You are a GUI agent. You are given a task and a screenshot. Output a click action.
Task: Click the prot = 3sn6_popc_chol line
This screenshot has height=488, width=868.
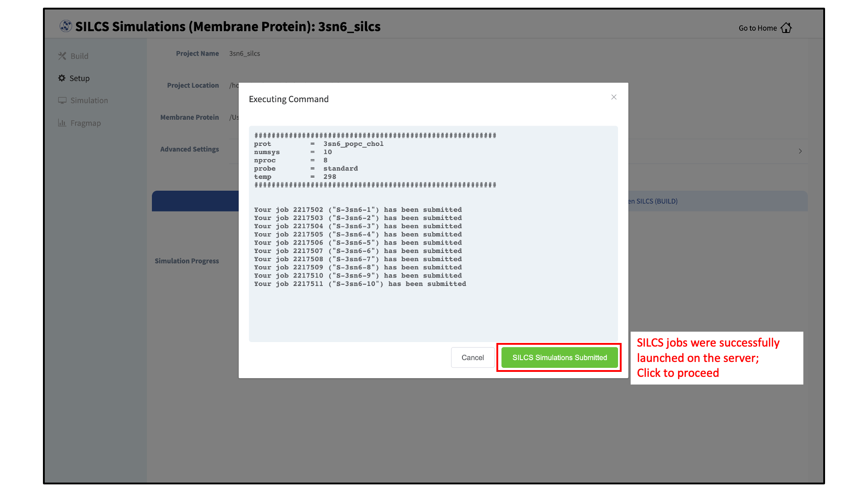[319, 144]
